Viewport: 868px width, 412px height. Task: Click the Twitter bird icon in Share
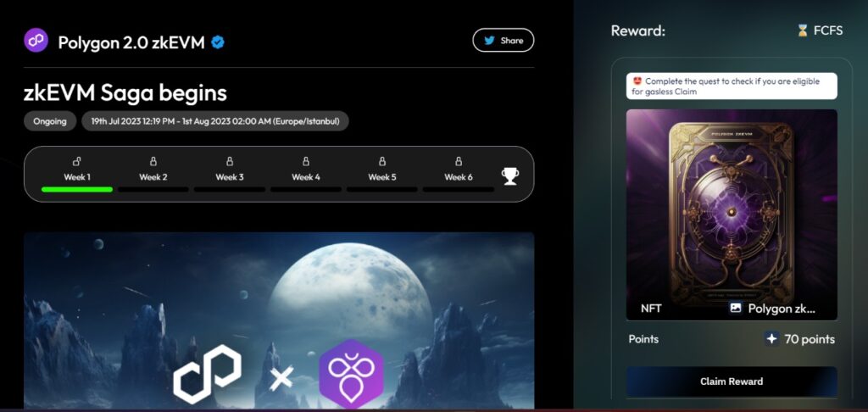pos(489,41)
